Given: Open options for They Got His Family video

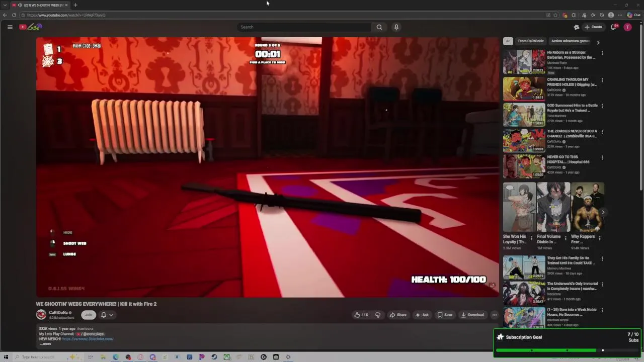Looking at the screenshot, I should [x=602, y=258].
